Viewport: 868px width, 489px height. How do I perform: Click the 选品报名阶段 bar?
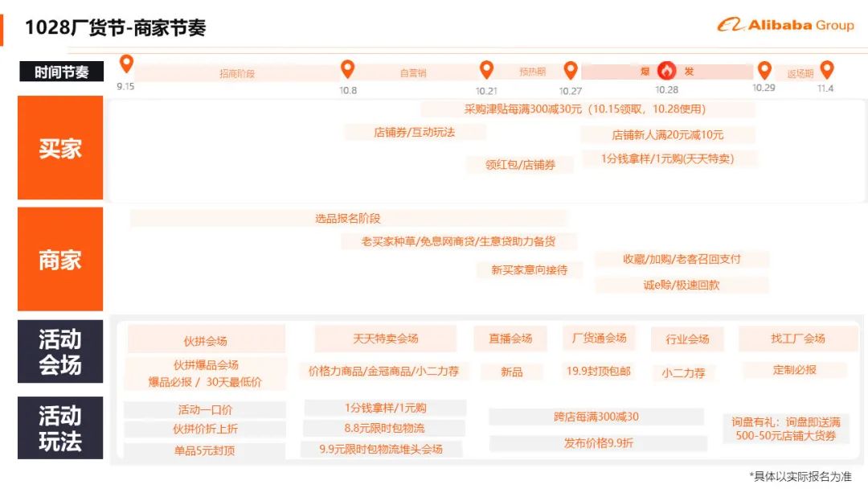pyautogui.click(x=347, y=218)
